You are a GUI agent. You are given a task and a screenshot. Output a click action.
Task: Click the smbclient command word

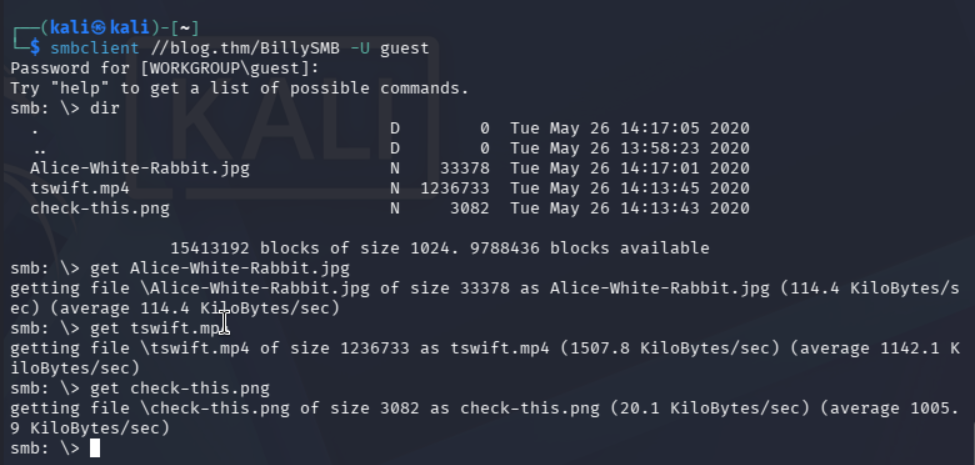click(x=95, y=48)
